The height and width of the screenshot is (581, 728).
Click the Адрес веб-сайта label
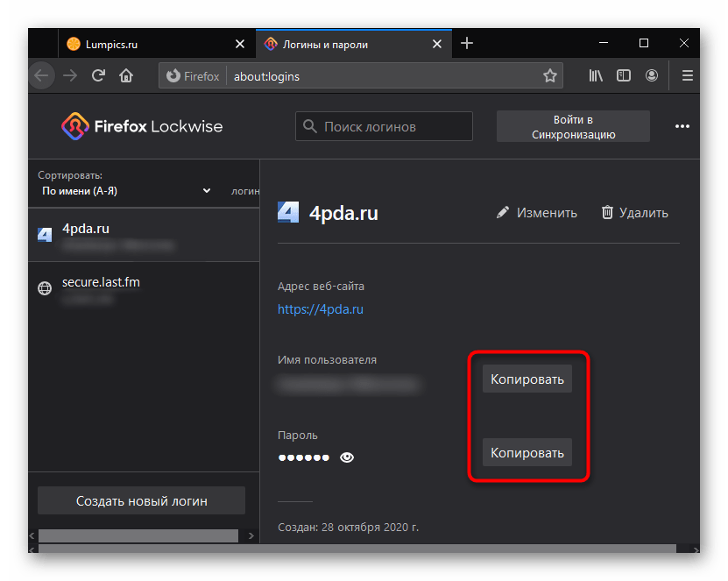click(x=321, y=286)
